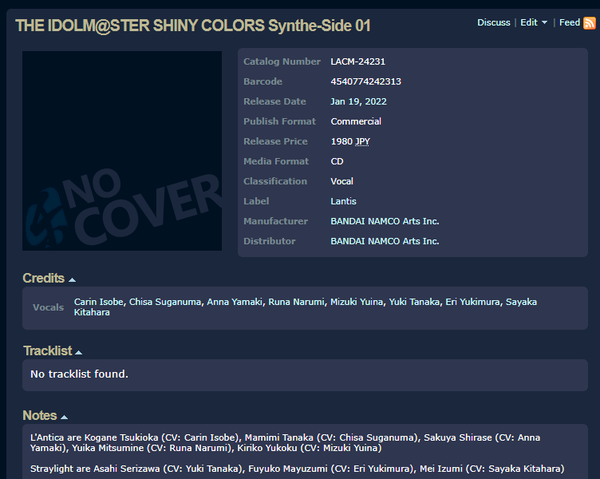The width and height of the screenshot is (600, 479).
Task: Click the 'No tracklist found.' message
Action: (79, 374)
